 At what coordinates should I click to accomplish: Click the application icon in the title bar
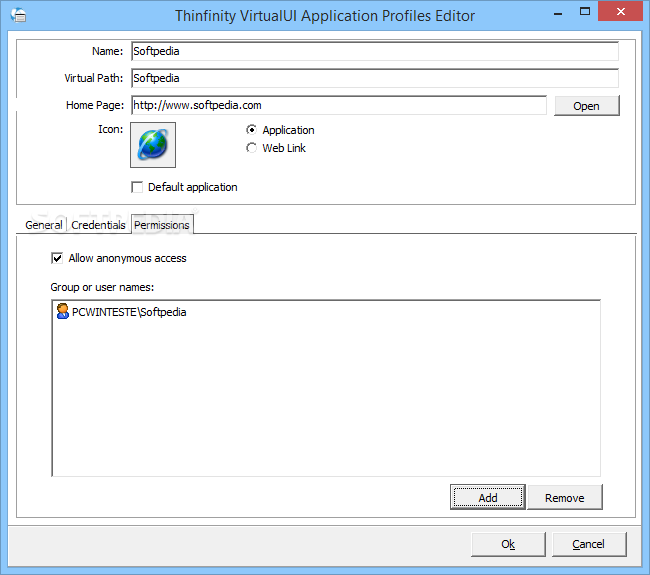(x=19, y=15)
